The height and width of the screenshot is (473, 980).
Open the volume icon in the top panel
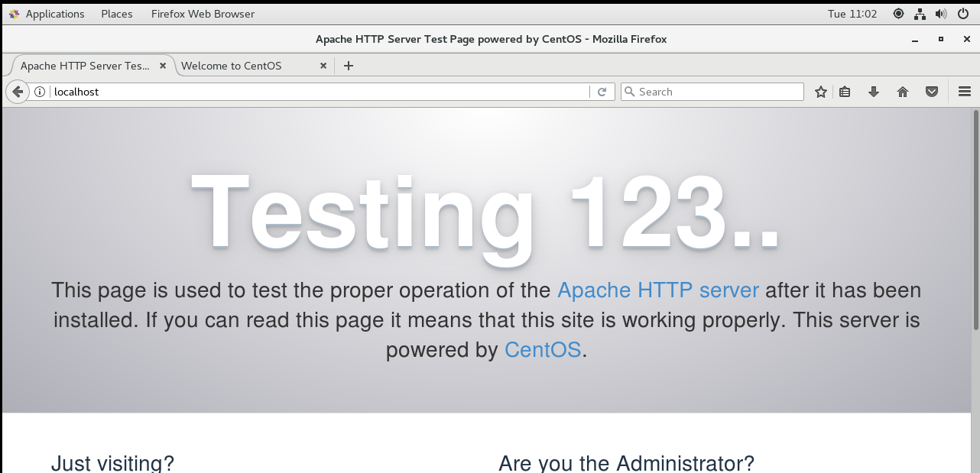[x=941, y=14]
